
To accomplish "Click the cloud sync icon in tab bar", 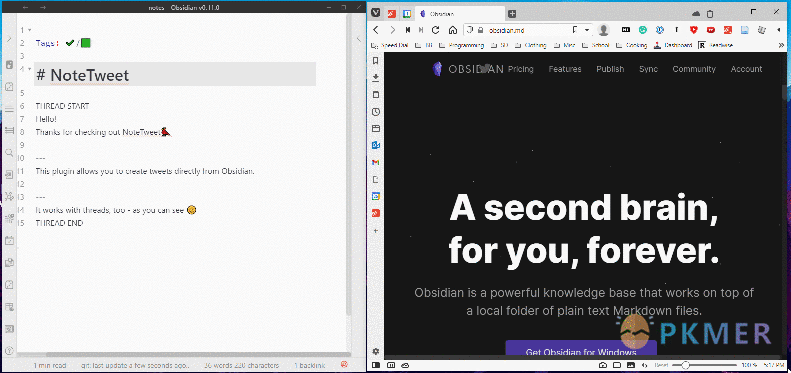I will pyautogui.click(x=696, y=14).
